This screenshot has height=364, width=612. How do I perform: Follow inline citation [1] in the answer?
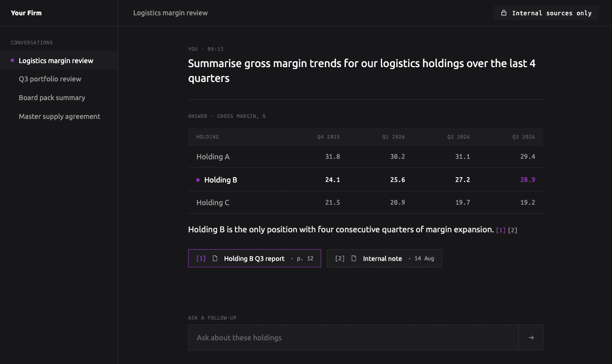coord(501,230)
